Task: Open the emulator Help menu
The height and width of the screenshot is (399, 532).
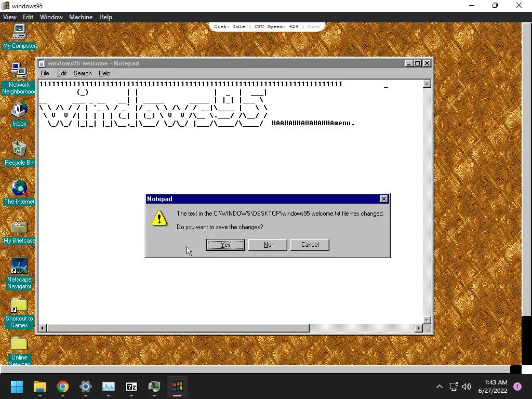Action: pyautogui.click(x=105, y=17)
